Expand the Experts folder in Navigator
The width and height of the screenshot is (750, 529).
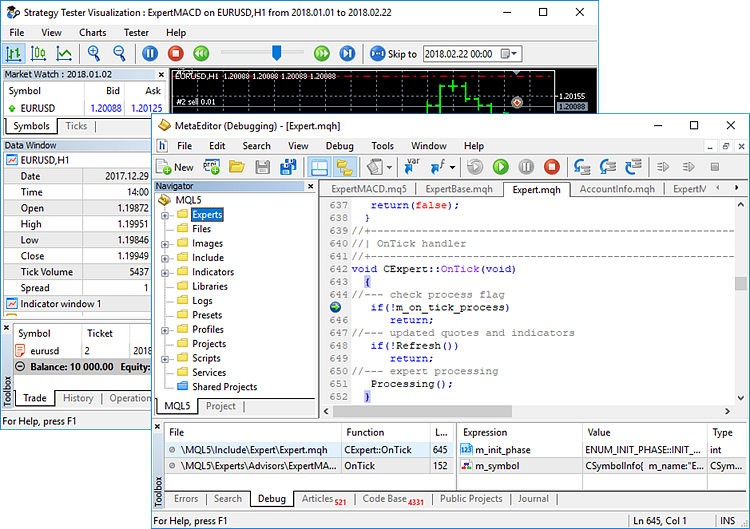[165, 216]
